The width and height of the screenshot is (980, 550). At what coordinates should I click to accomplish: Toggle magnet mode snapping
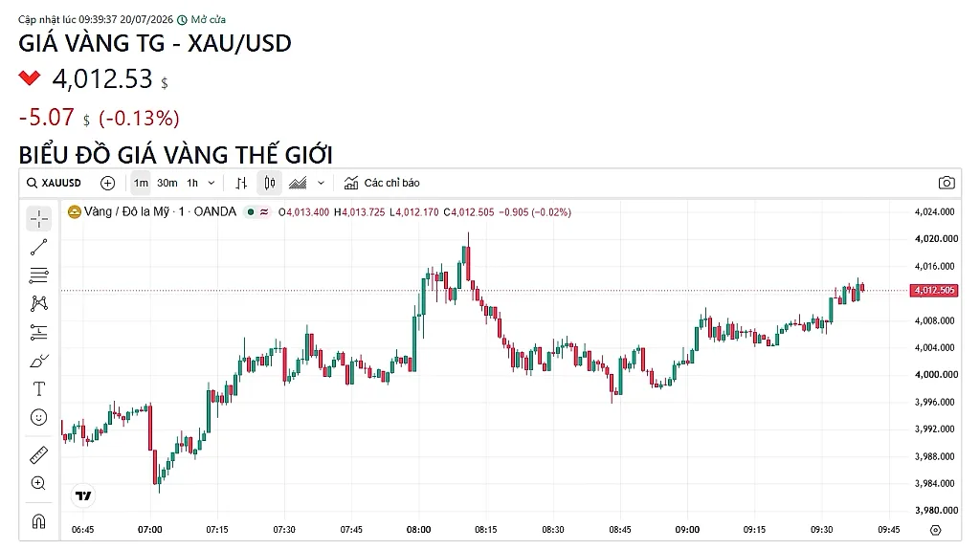pos(38,520)
